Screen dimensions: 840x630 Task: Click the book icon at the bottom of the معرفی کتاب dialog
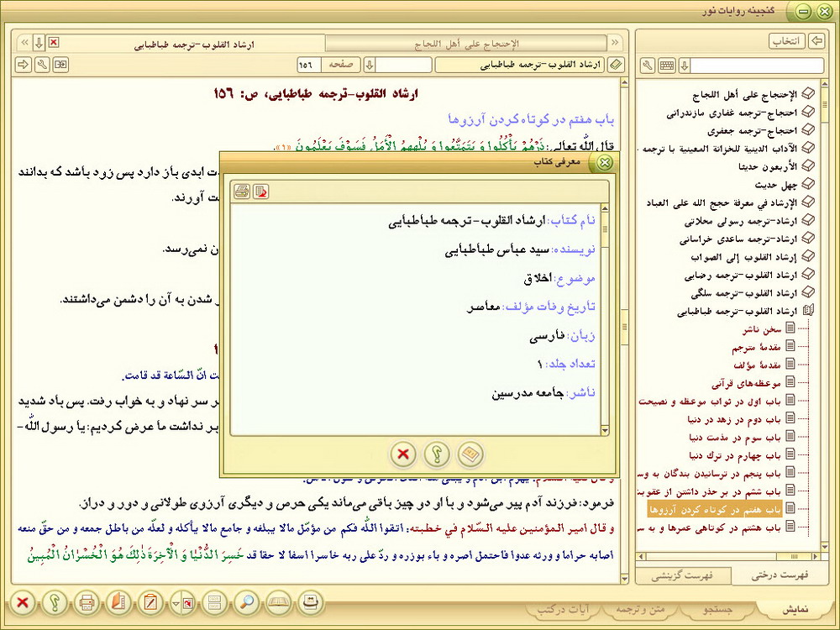coord(471,454)
